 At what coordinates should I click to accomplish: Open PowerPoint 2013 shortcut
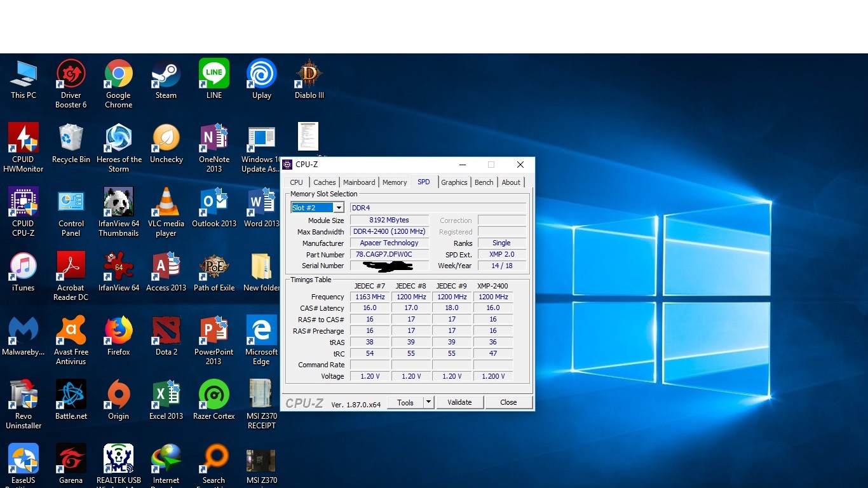[214, 341]
